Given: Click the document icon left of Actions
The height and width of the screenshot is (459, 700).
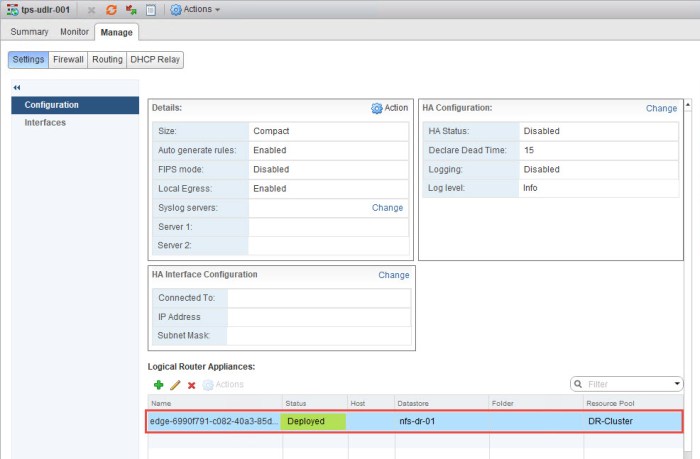Looking at the screenshot, I should click(x=150, y=10).
